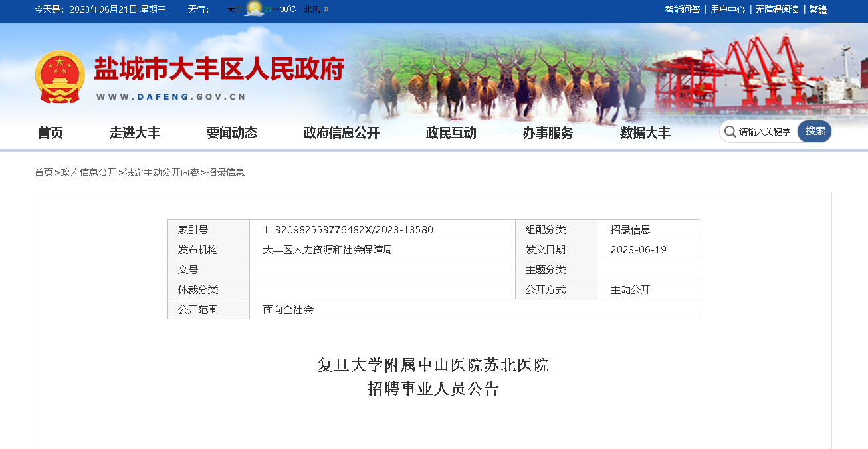Screen dimensions: 868x449
Task: Click the subtitle 招聘事业人员公告
Action: click(433, 389)
